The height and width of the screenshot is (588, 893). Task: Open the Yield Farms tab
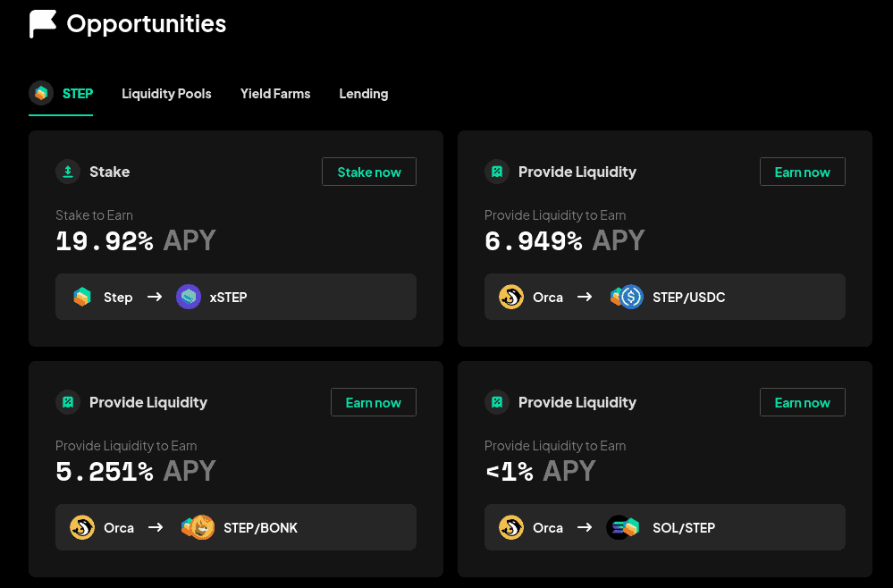click(x=275, y=94)
